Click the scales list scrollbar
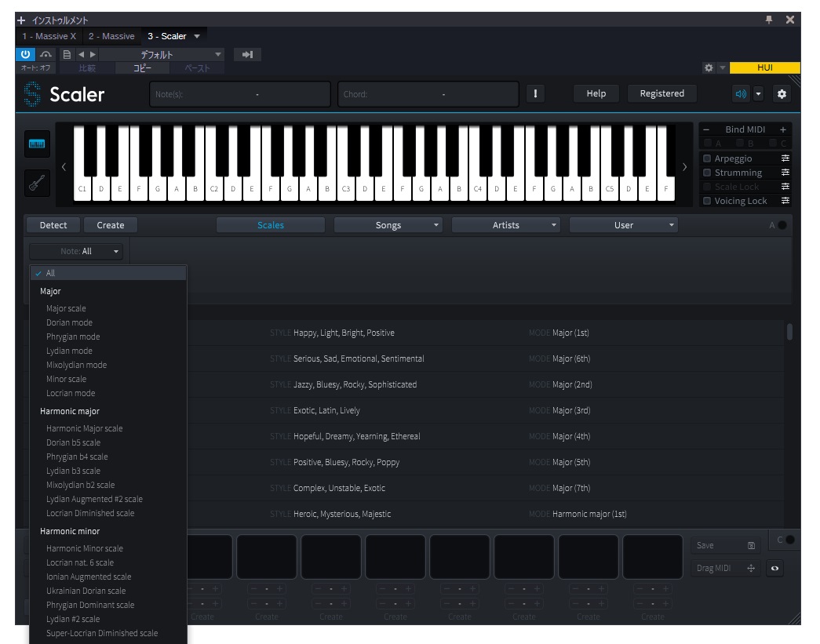Viewport: 820px width, 644px height. pyautogui.click(x=789, y=333)
